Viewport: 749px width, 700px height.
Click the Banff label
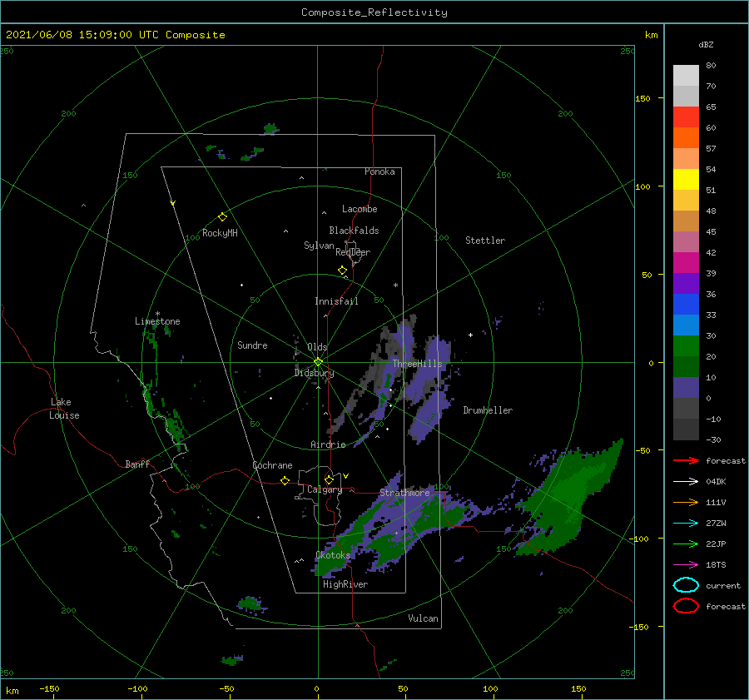click(137, 464)
